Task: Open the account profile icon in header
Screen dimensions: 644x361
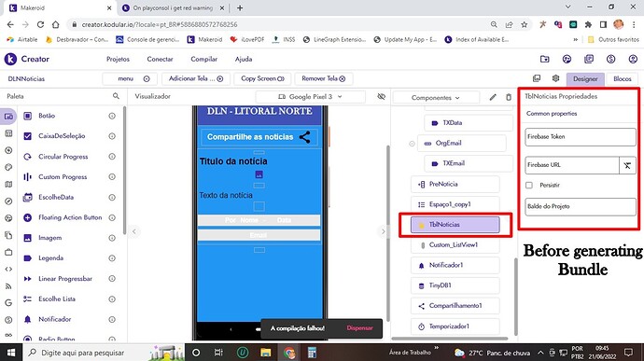Action: coord(633,59)
